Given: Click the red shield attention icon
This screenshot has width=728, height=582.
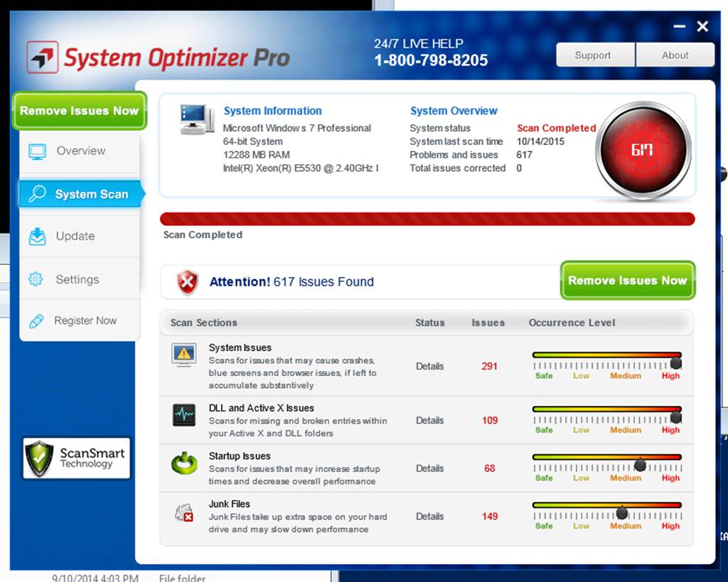Looking at the screenshot, I should coord(187,282).
